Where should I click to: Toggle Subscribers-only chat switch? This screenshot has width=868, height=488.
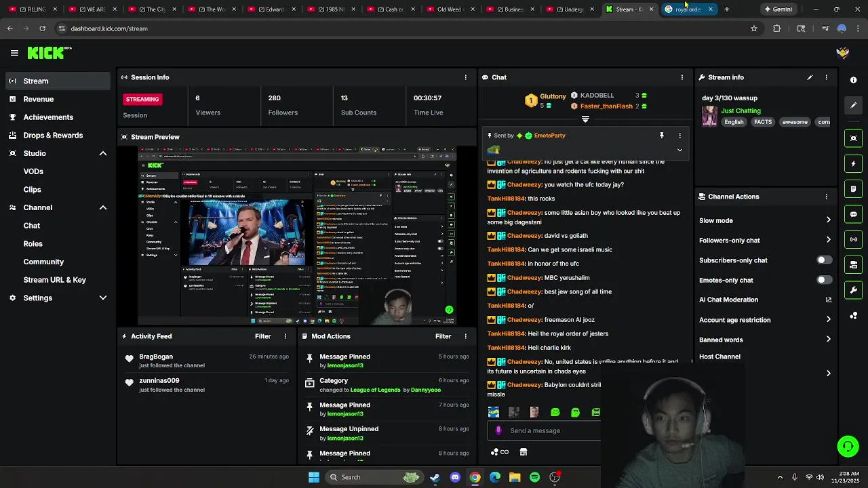[824, 260]
